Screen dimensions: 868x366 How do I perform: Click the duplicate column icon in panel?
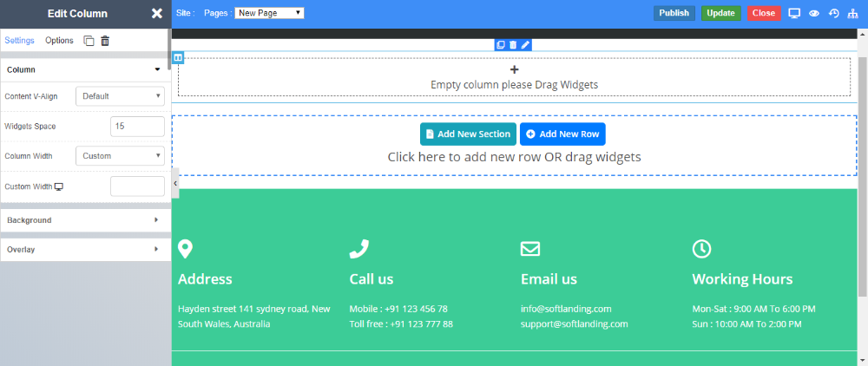coord(89,41)
